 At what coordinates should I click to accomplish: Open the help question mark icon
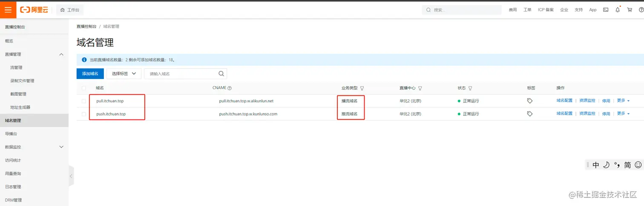pyautogui.click(x=641, y=10)
